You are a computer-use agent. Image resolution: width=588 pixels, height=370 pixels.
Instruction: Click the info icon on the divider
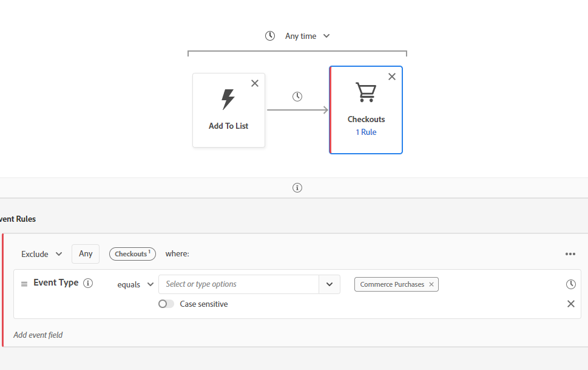[x=297, y=188]
